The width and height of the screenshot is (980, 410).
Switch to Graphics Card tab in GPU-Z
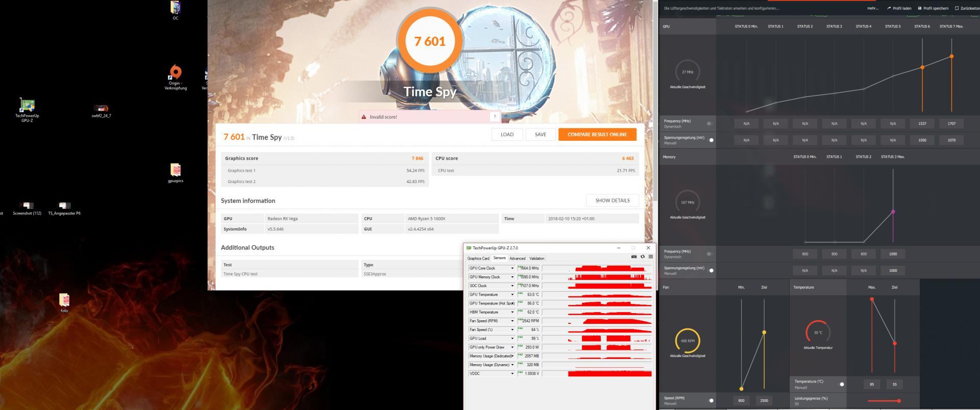[x=478, y=259]
